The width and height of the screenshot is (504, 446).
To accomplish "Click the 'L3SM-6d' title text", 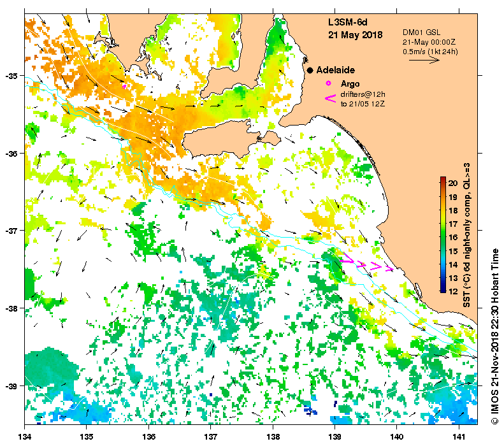I will 347,22.
